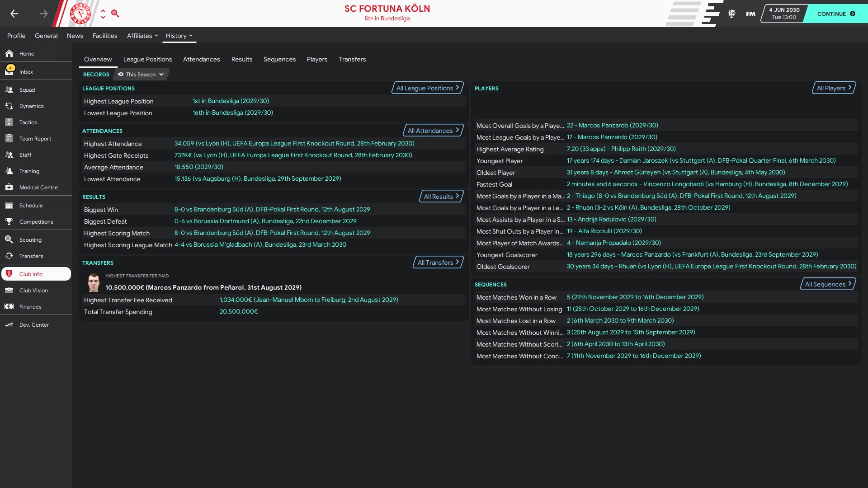Open the This Season records filter
The width and height of the screenshot is (868, 488).
(141, 75)
